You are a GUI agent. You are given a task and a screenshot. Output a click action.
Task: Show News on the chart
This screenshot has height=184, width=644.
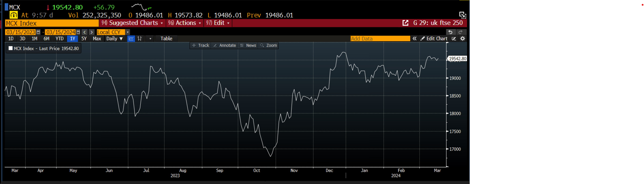click(248, 46)
